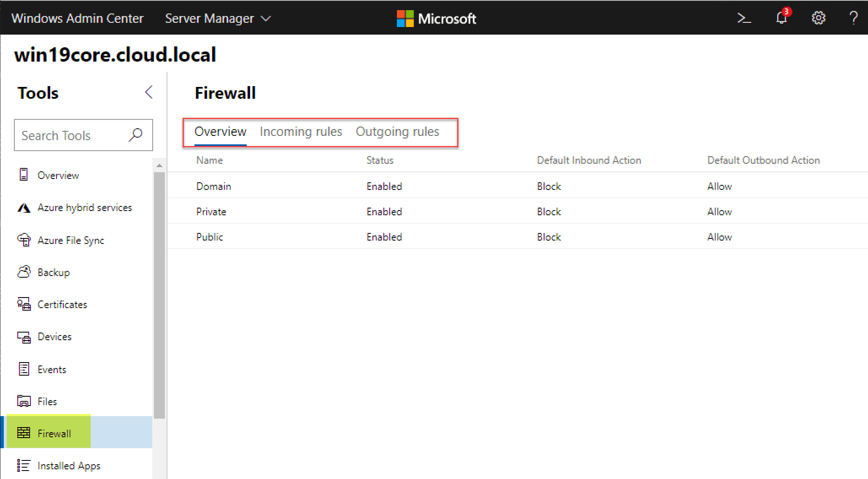This screenshot has width=868, height=479.
Task: Select the Domain firewall profile row
Action: [x=214, y=186]
